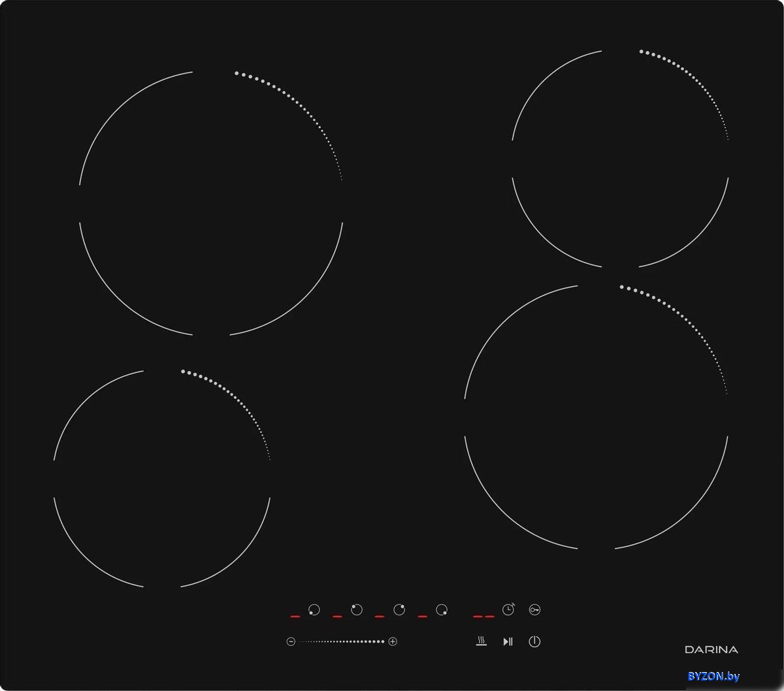Select the top-right burner zone icon
This screenshot has width=784, height=691.
pyautogui.click(x=399, y=610)
